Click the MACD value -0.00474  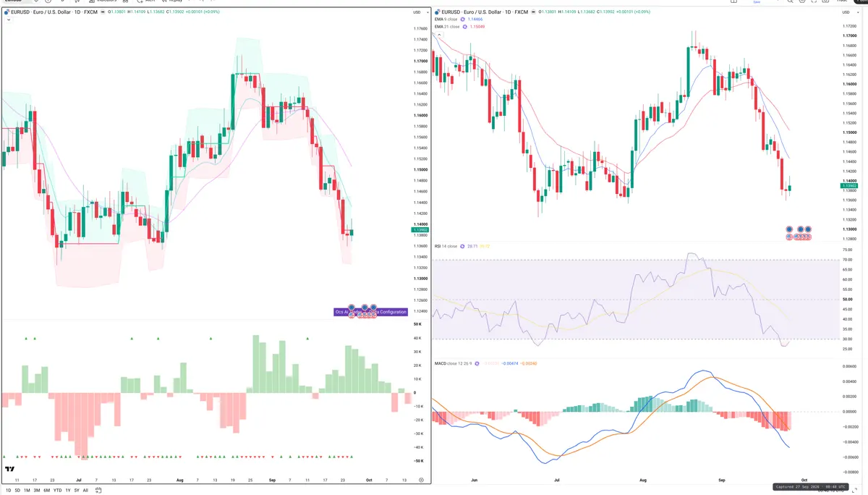click(511, 363)
